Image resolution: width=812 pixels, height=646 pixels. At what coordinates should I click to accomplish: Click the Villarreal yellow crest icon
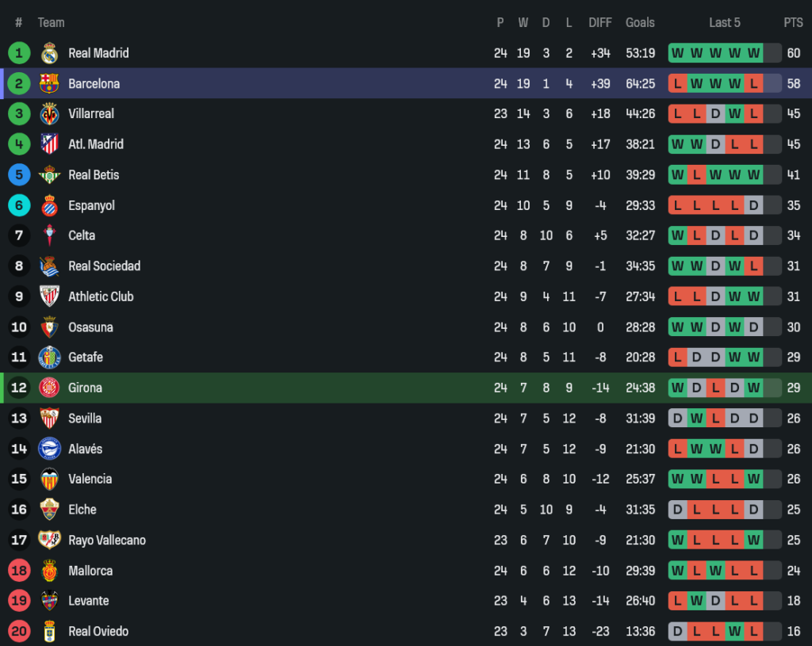(49, 114)
